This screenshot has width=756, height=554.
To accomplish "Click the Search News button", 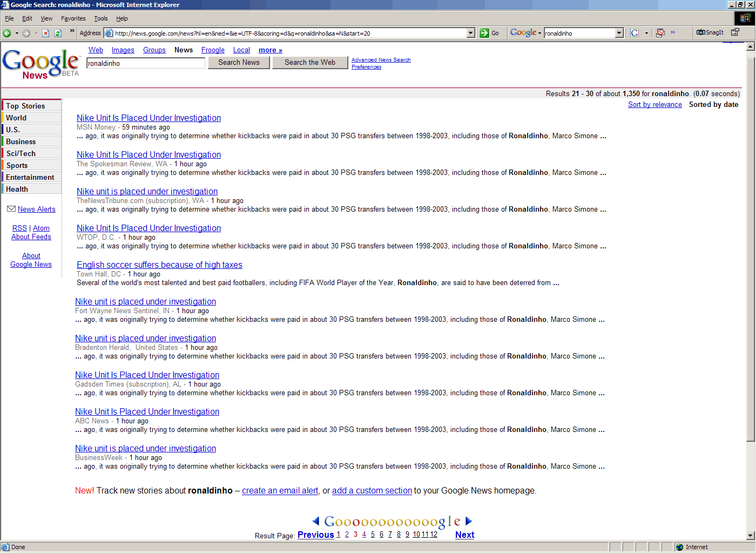I will coord(239,63).
